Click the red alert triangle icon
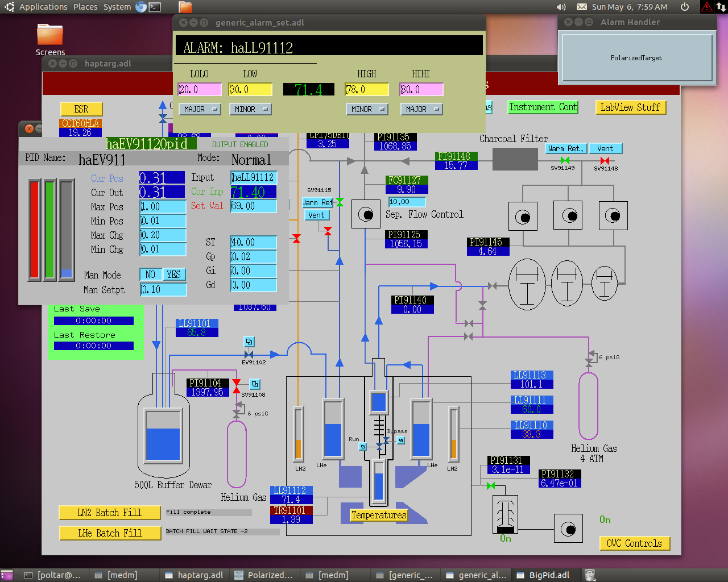 [707, 7]
